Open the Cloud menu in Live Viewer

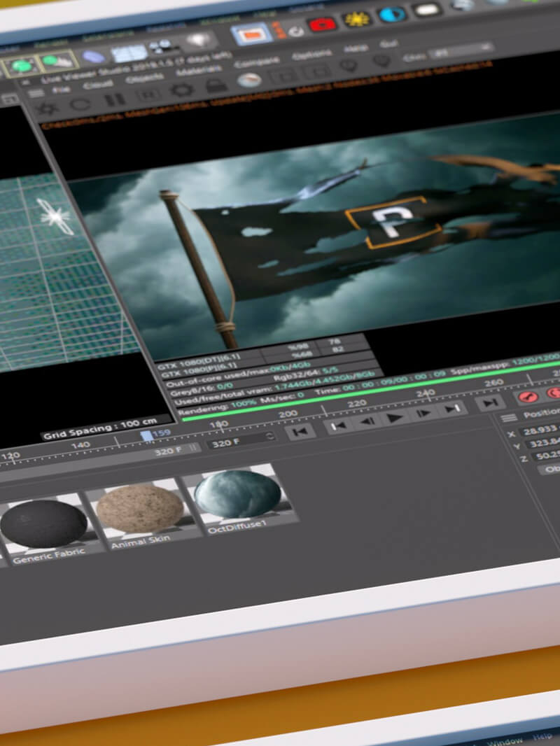[x=98, y=84]
